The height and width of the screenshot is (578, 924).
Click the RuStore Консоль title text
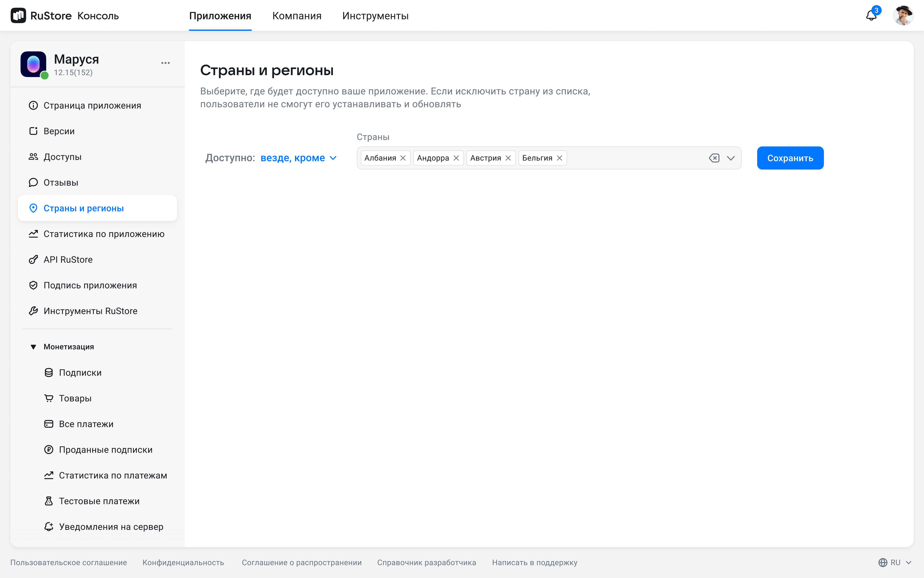click(74, 16)
